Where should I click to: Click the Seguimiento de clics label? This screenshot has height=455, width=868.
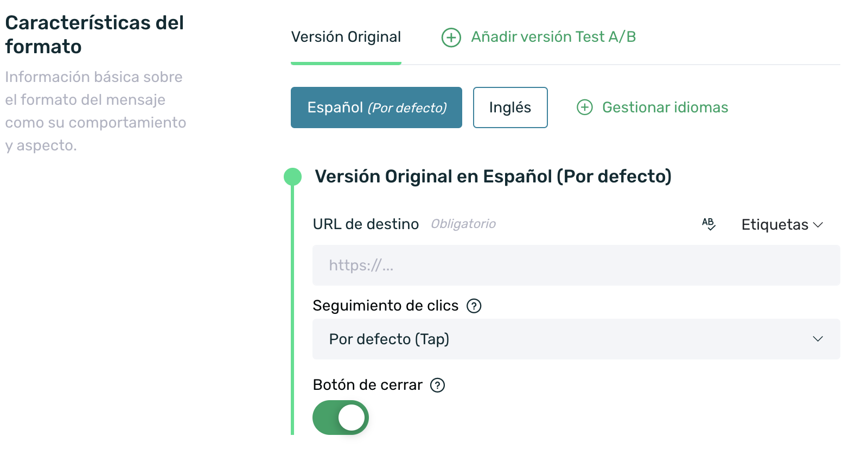pyautogui.click(x=386, y=306)
